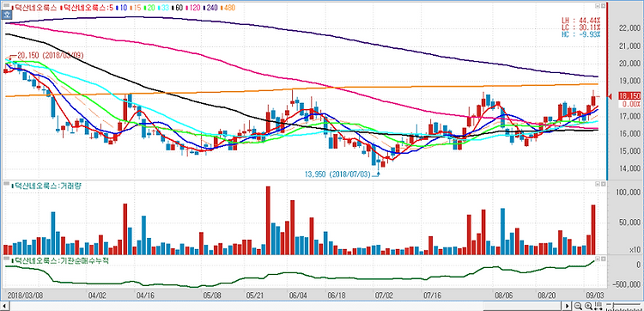Click the 07/16 date on time axis

tap(433, 296)
